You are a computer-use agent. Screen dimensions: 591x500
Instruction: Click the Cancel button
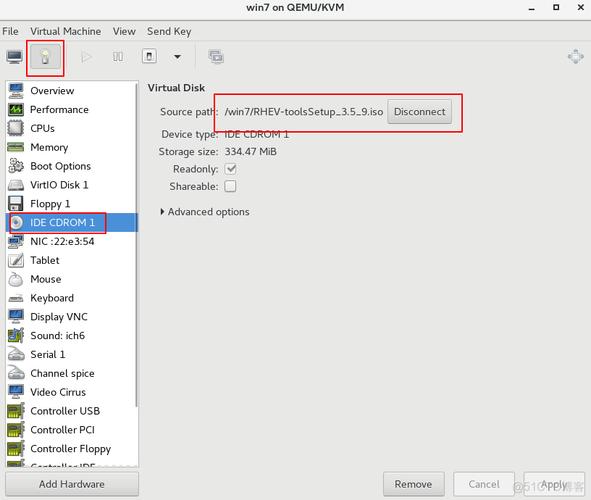tap(484, 484)
